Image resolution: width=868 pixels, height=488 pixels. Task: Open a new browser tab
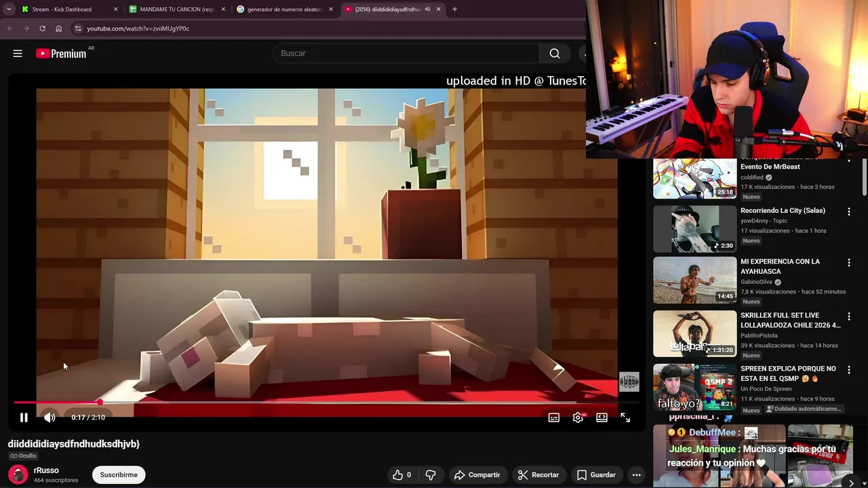pos(454,9)
